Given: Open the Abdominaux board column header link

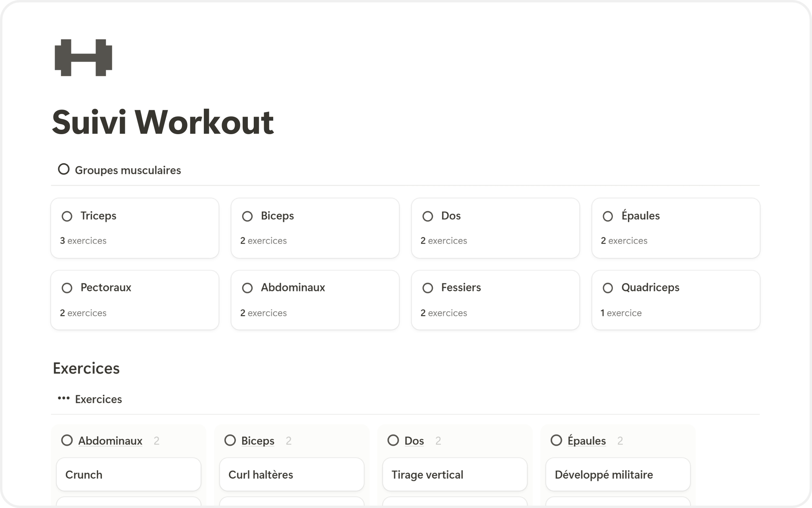Looking at the screenshot, I should [110, 441].
